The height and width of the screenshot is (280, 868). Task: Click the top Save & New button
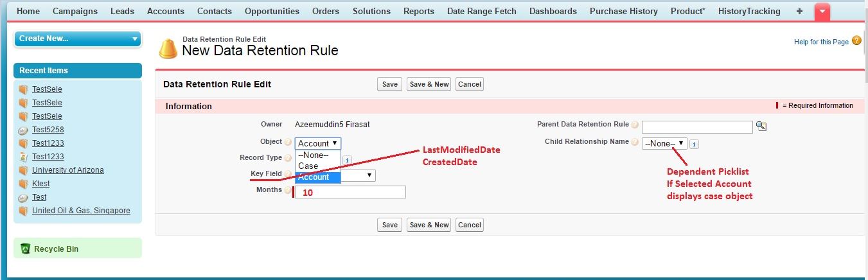[x=429, y=84]
